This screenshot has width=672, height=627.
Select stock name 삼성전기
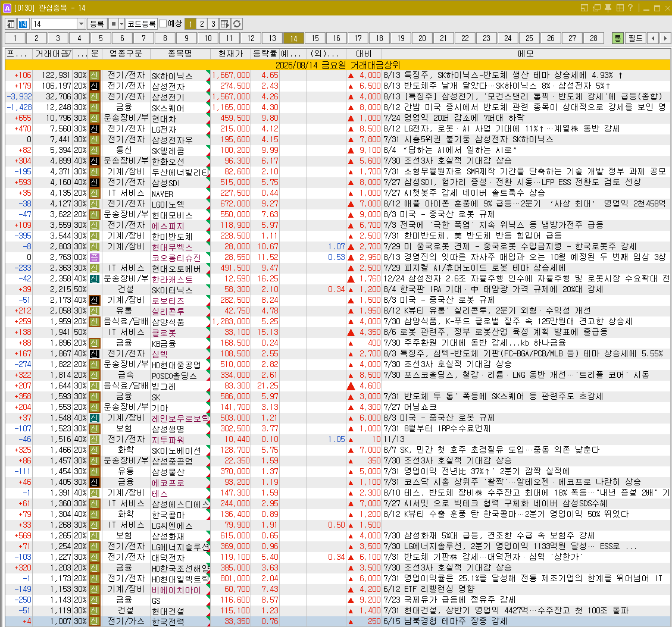click(x=168, y=97)
